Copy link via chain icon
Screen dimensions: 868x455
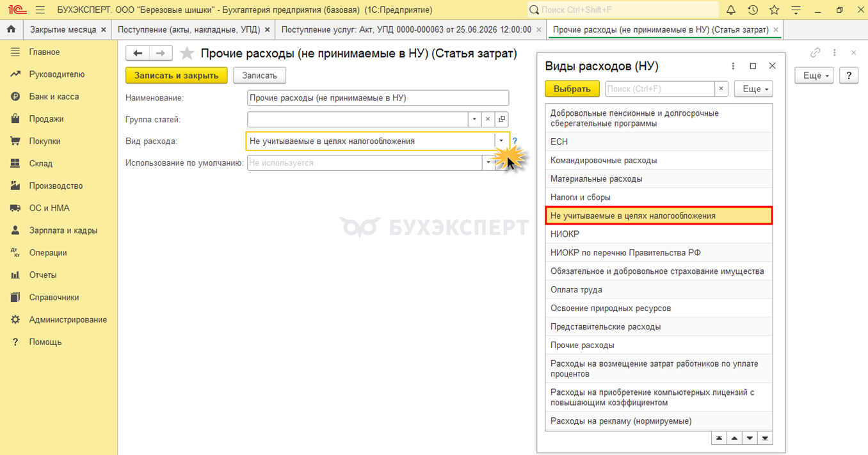816,53
